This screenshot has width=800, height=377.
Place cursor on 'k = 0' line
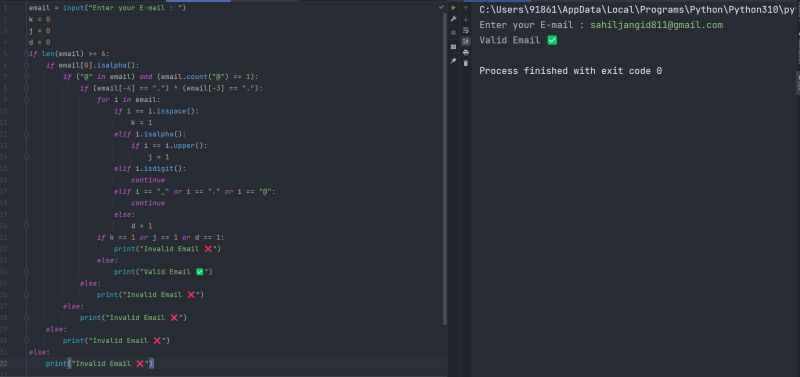[39, 19]
